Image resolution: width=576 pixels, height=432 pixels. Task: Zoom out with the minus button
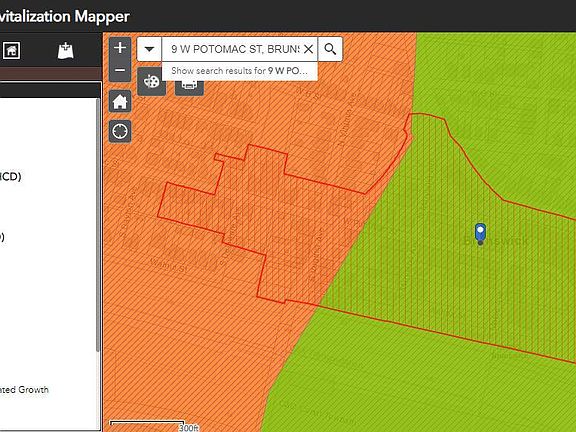point(120,70)
